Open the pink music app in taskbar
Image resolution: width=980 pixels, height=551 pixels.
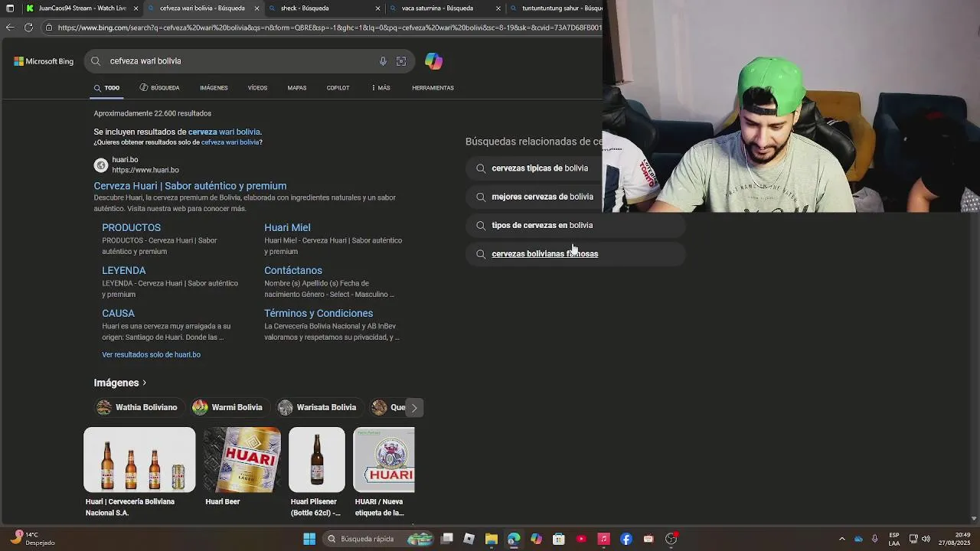pos(603,539)
